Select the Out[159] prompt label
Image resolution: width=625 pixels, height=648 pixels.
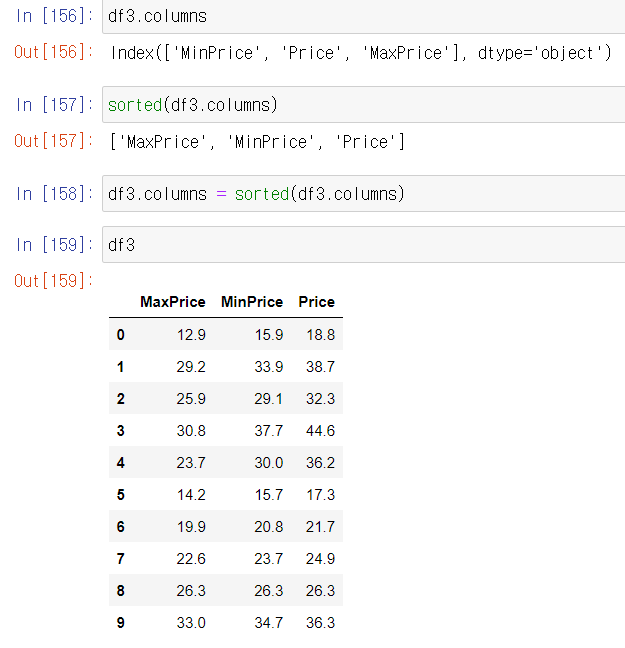point(54,281)
